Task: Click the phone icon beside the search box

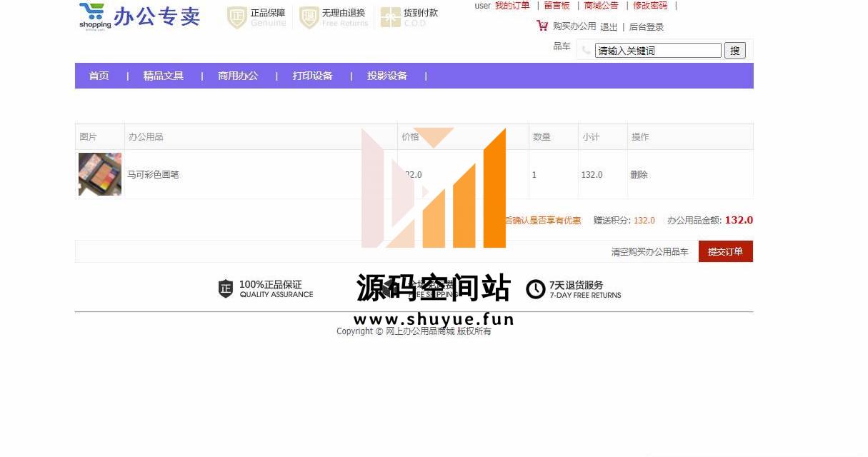Action: [x=586, y=51]
